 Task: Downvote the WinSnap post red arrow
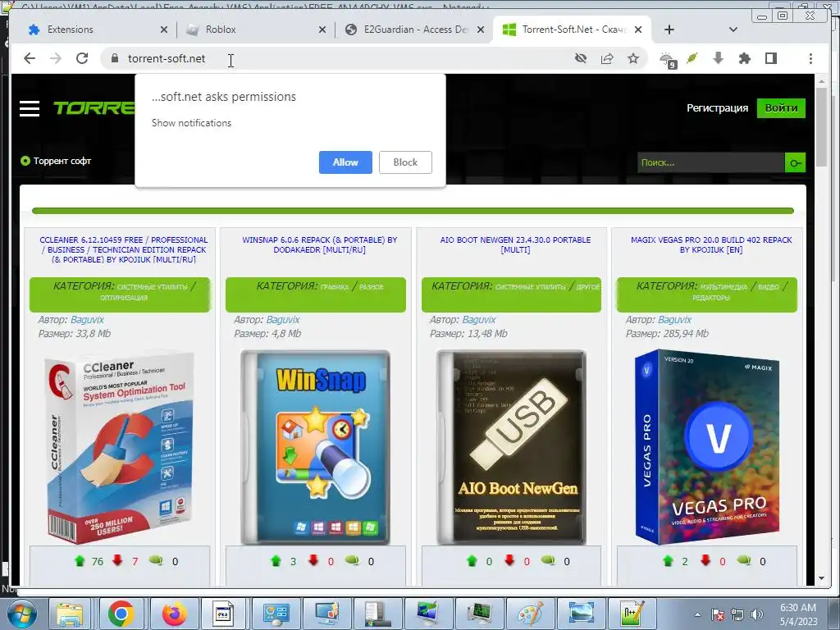313,560
